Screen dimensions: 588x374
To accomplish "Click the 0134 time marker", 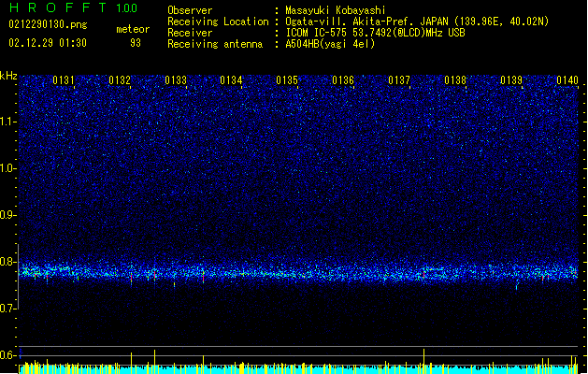I will tap(231, 80).
